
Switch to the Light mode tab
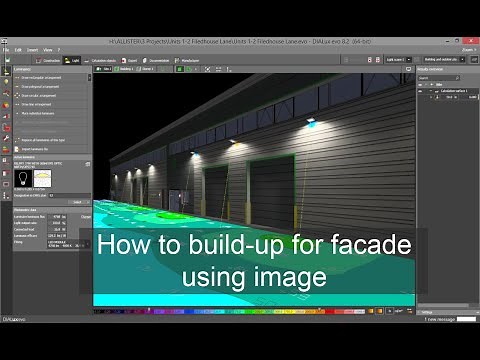click(72, 60)
